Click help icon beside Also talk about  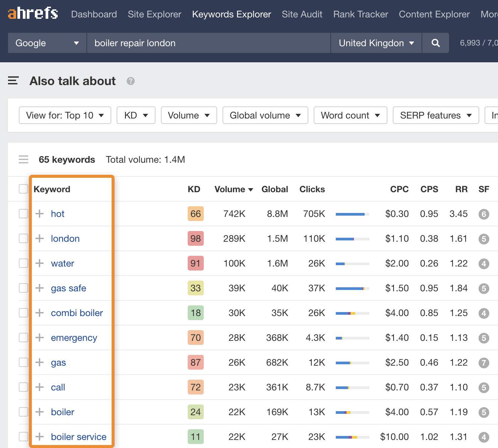click(x=130, y=81)
